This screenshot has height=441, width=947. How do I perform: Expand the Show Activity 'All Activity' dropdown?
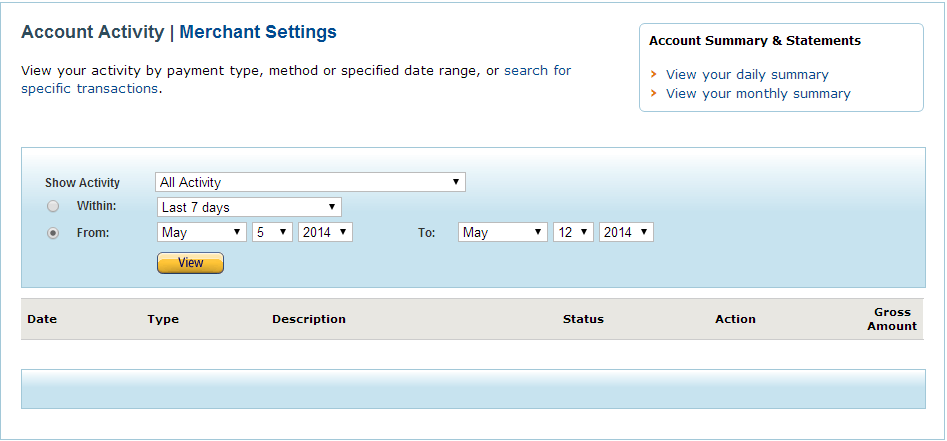pos(310,182)
